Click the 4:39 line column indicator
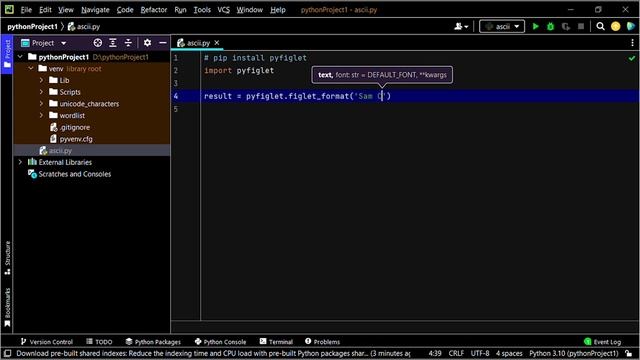The image size is (640, 360). tap(435, 353)
